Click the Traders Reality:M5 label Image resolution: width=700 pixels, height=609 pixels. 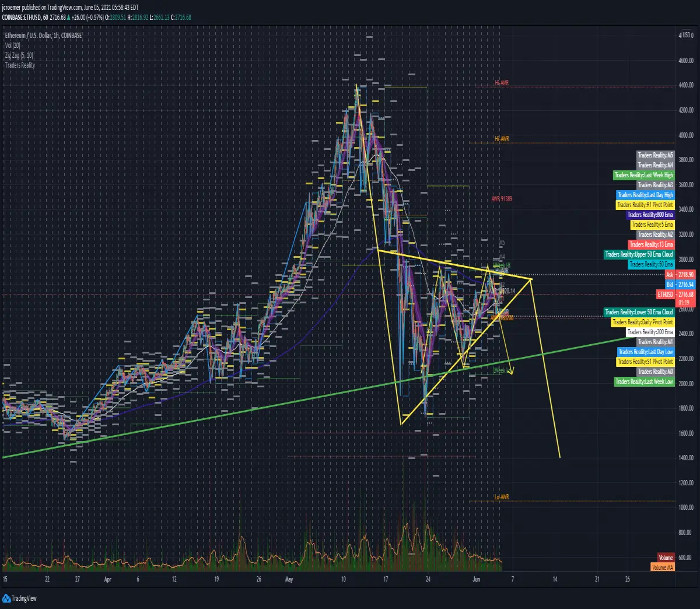point(655,155)
